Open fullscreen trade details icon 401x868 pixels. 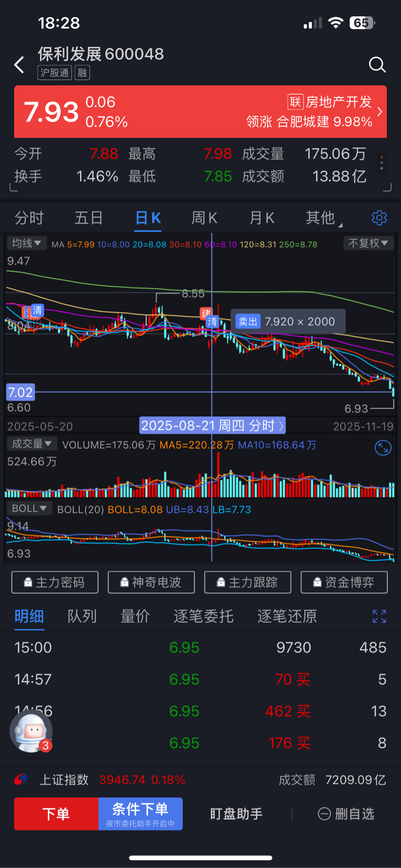click(380, 616)
